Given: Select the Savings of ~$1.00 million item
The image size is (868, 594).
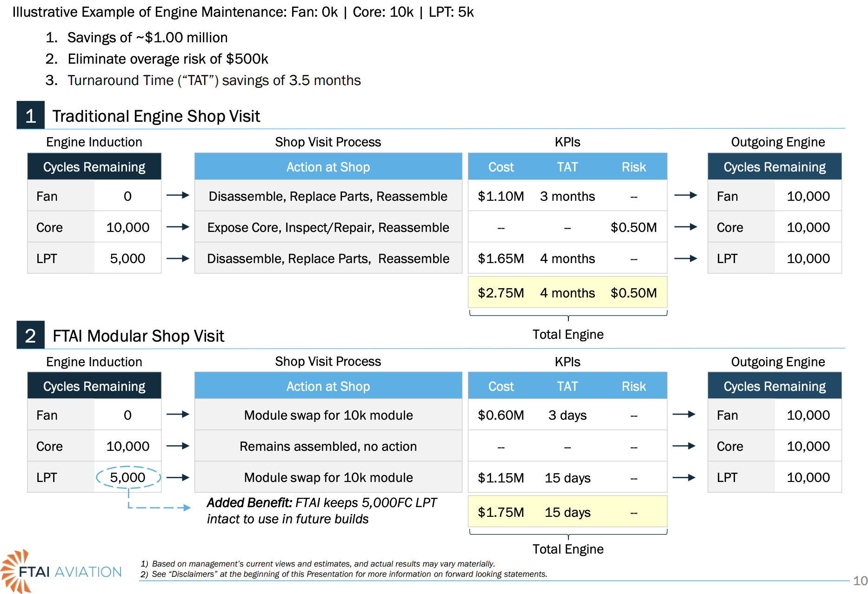Looking at the screenshot, I should click(147, 38).
